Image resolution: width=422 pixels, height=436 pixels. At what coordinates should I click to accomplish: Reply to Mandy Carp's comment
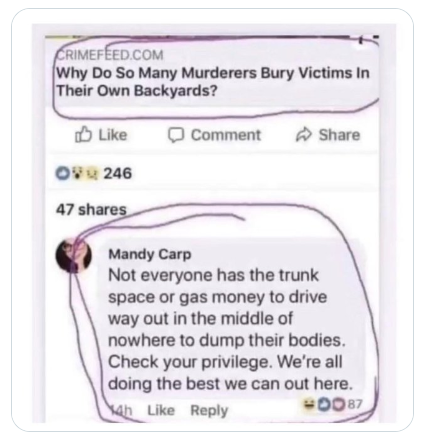click(x=209, y=411)
